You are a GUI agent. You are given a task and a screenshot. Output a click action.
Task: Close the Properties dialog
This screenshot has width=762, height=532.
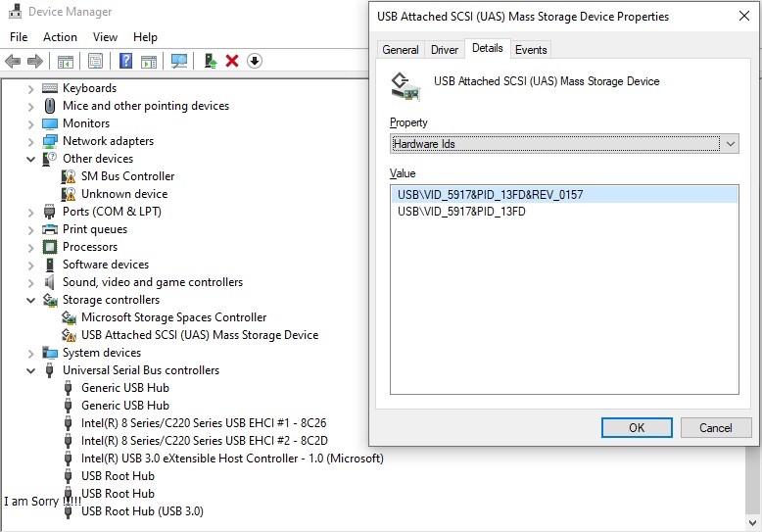(x=744, y=16)
